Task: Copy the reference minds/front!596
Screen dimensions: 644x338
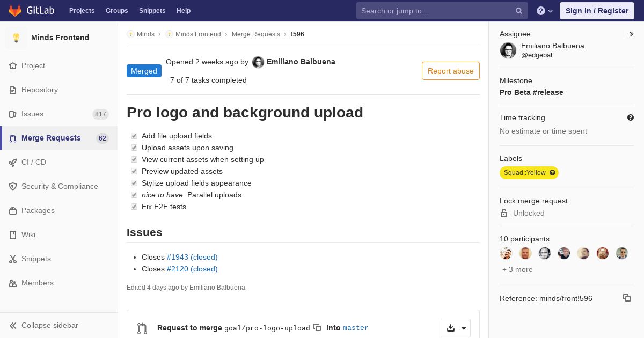Action: point(627,298)
